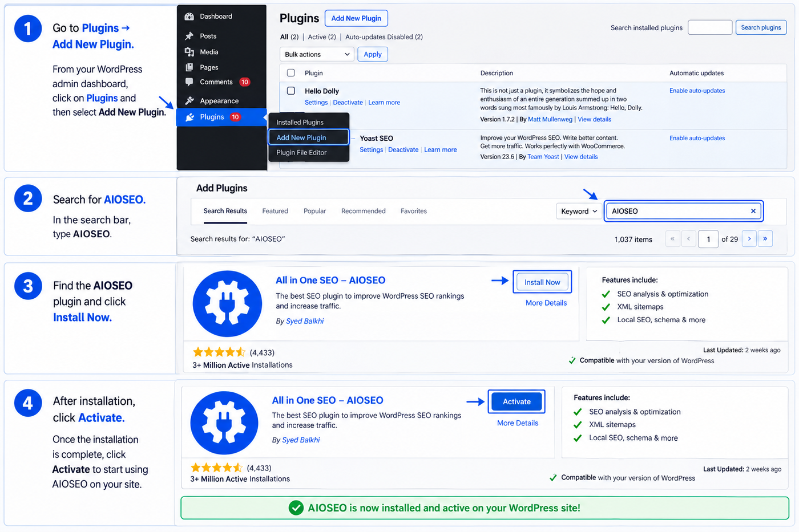Open Comments in the admin sidebar
This screenshot has height=532, width=799.
216,82
